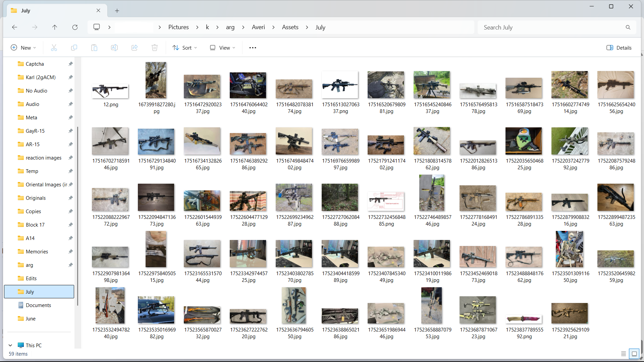Unpin the Memories folder pin icon

point(70,251)
